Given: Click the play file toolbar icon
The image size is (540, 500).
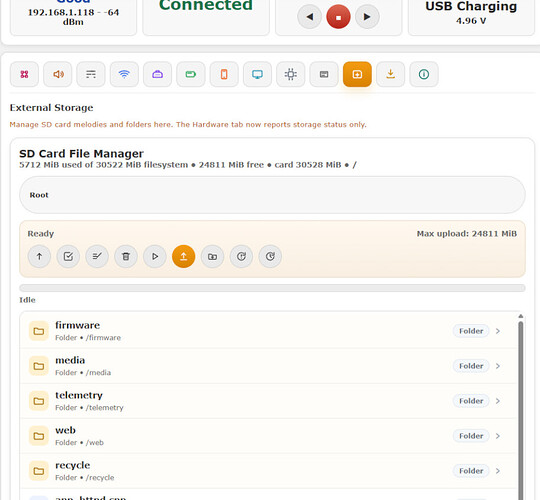Looking at the screenshot, I should 155,257.
